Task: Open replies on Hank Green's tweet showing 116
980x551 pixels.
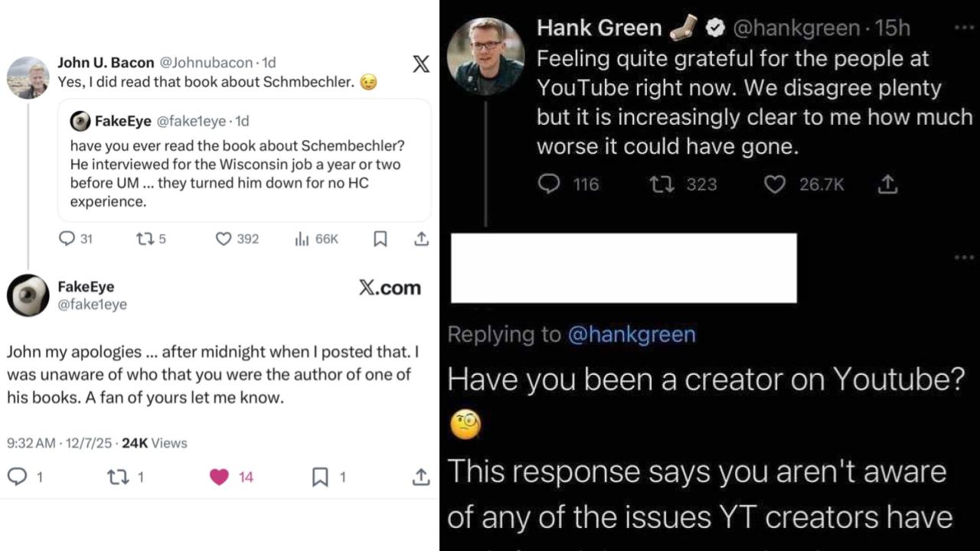Action: tap(550, 184)
